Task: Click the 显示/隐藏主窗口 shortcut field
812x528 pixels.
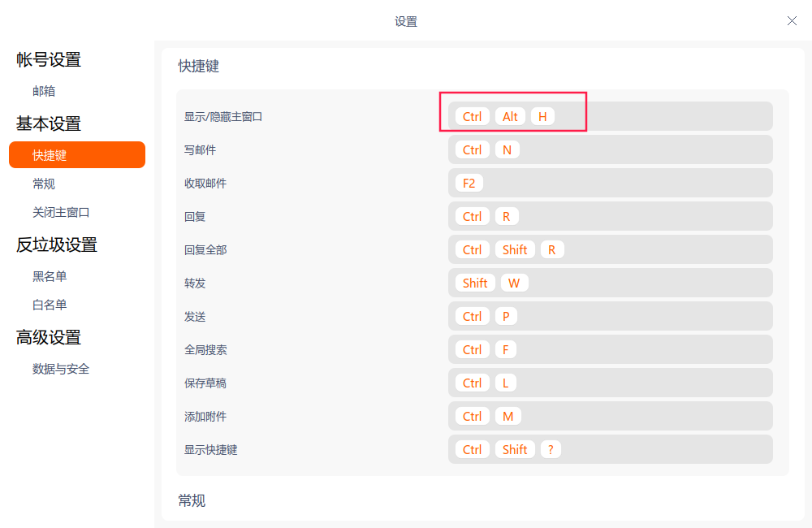Action: tap(610, 116)
